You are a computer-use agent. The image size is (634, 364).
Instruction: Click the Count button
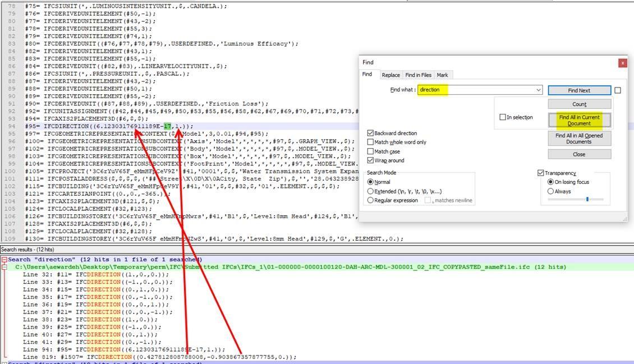[579, 104]
